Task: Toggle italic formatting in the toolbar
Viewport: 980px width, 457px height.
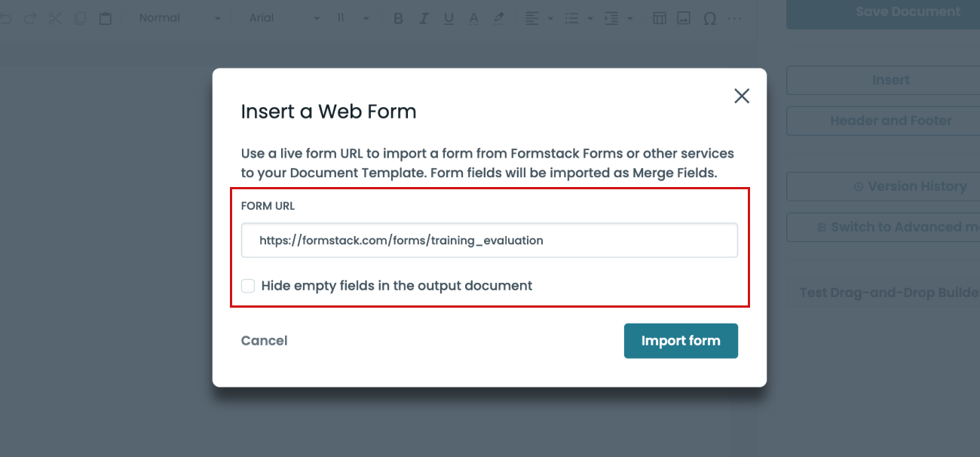Action: coord(424,19)
